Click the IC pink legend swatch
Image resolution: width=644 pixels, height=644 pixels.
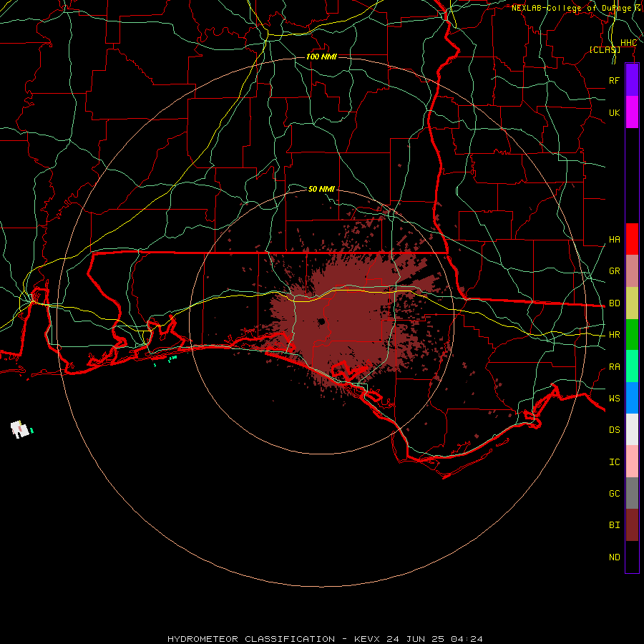point(632,462)
